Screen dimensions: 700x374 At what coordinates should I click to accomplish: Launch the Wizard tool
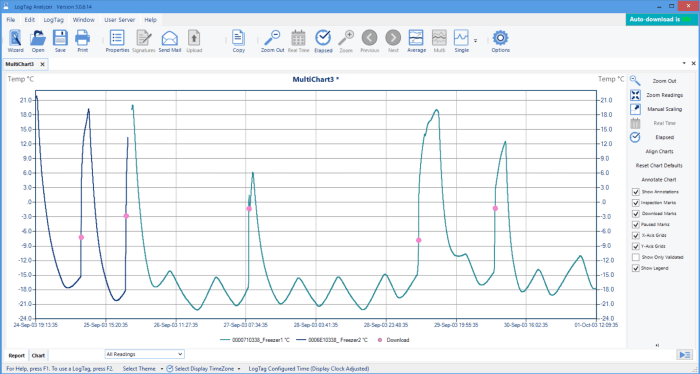[x=15, y=41]
